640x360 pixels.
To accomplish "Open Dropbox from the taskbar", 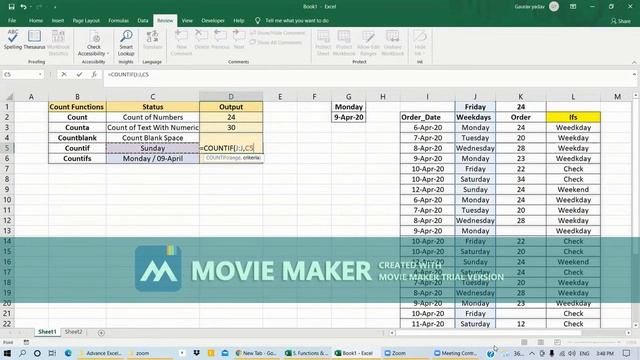I will 196,353.
